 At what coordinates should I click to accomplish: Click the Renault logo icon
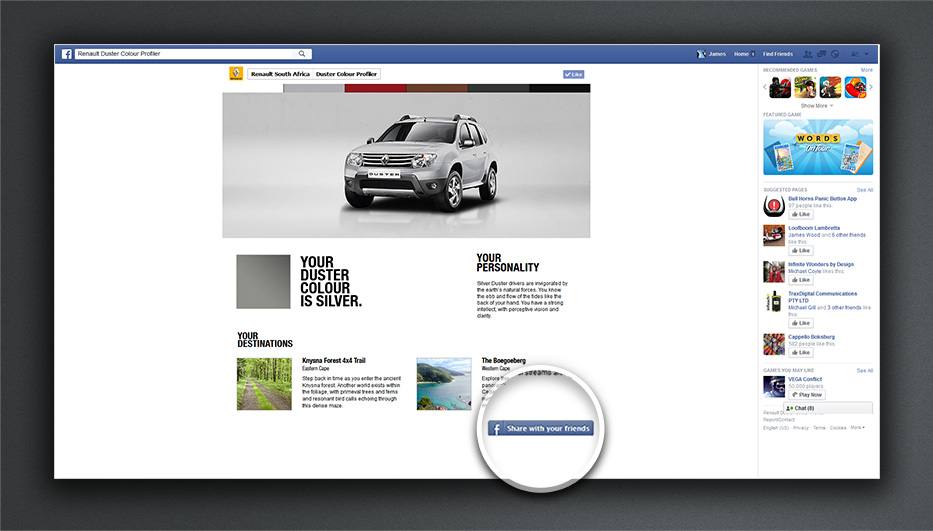[236, 74]
